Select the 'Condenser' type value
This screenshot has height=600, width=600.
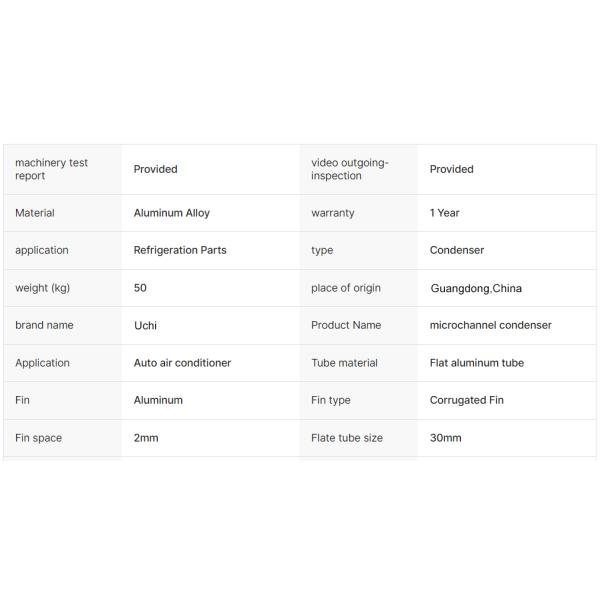tap(456, 250)
